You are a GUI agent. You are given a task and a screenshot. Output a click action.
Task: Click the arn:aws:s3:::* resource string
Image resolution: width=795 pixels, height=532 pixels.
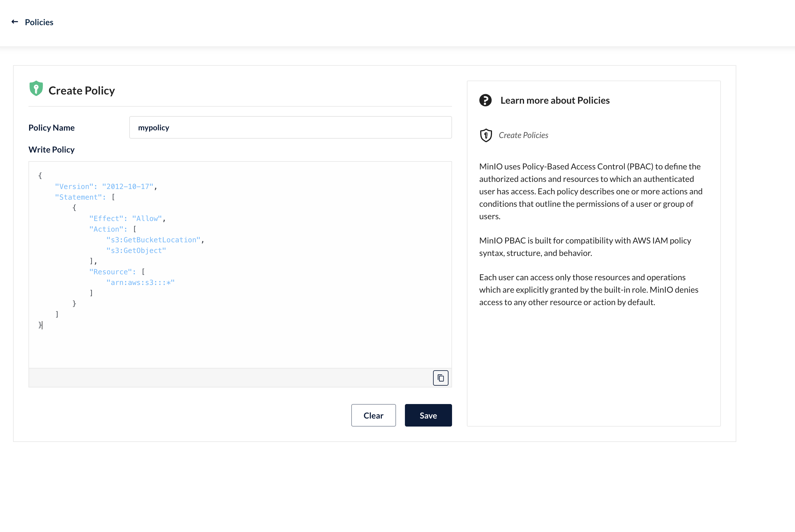[x=141, y=283]
